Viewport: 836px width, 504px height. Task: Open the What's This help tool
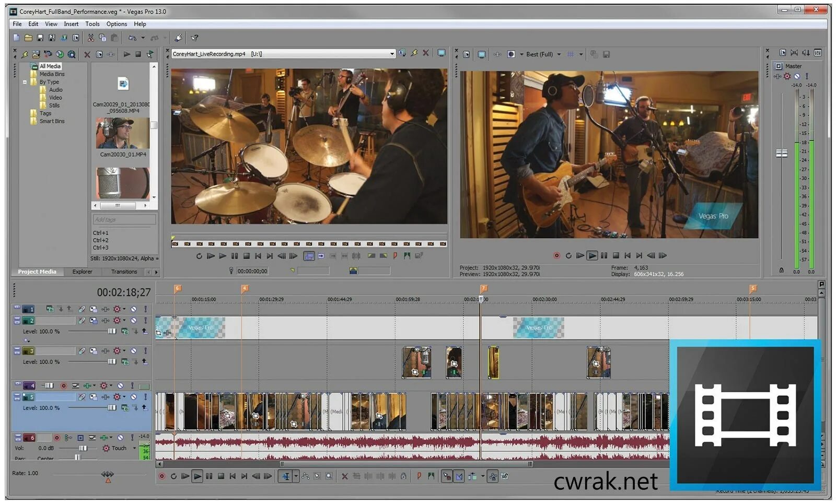click(194, 38)
